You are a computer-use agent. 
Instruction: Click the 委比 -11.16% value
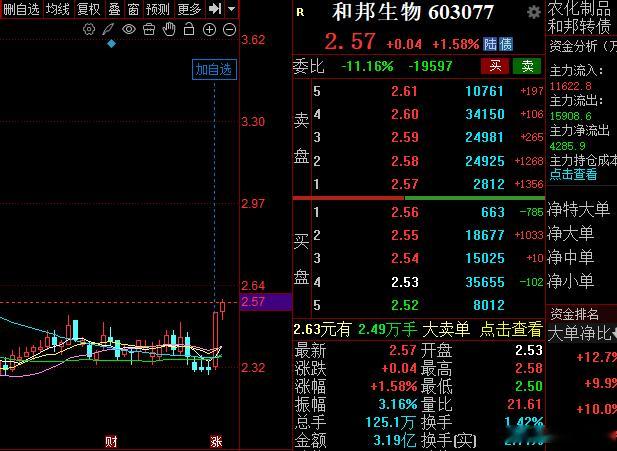coord(367,66)
